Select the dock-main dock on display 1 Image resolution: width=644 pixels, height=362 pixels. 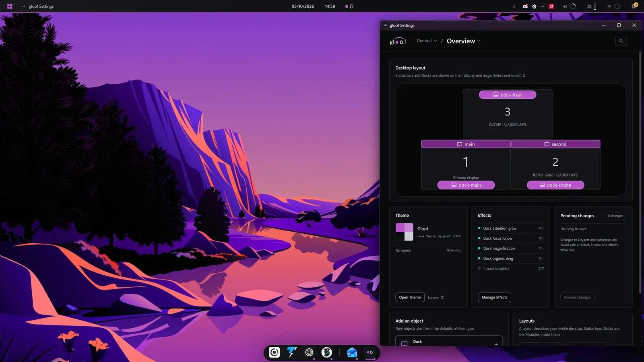point(466,185)
